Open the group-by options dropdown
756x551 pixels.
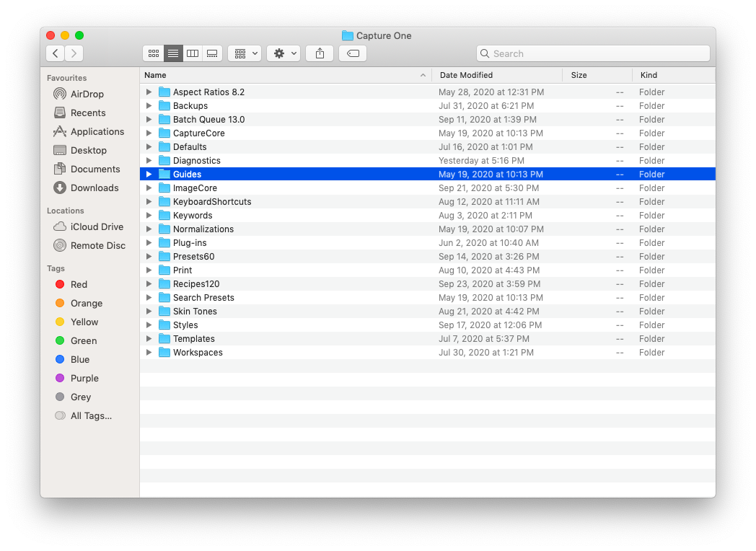[245, 53]
